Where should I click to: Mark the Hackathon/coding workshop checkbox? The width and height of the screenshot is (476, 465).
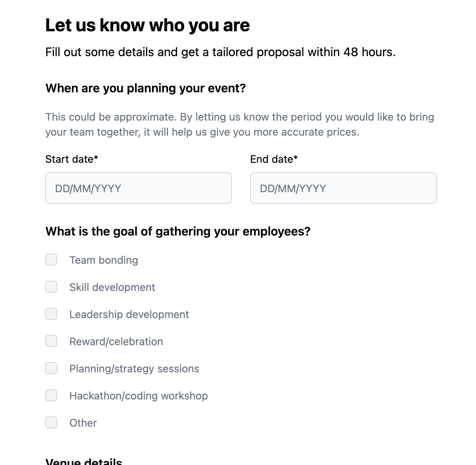click(x=51, y=395)
